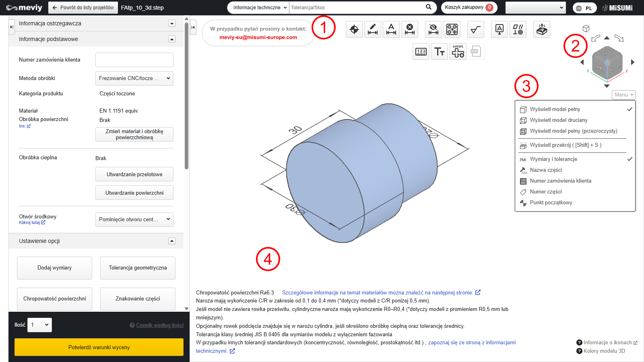Open the 'Metoda obróbki' dropdown

[x=134, y=78]
